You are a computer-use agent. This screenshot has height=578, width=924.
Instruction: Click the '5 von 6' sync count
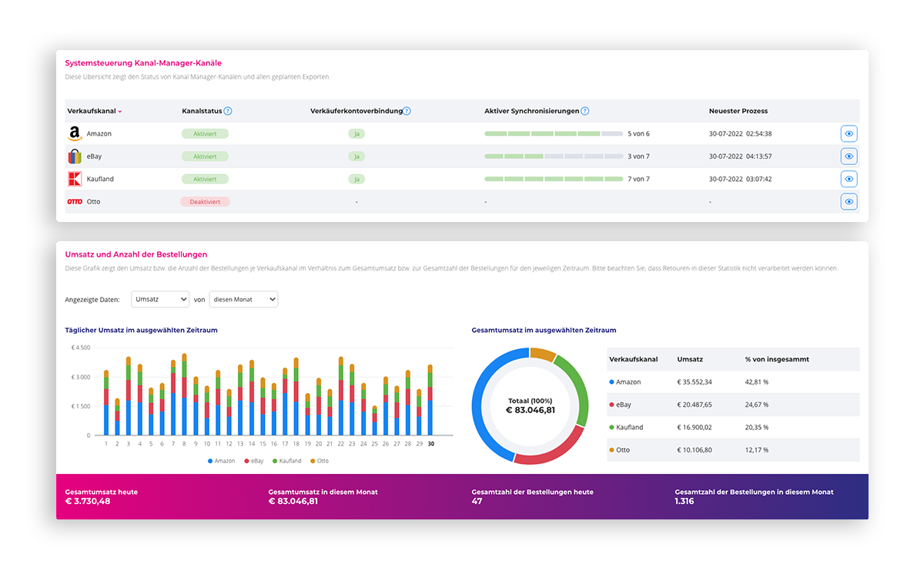[638, 134]
